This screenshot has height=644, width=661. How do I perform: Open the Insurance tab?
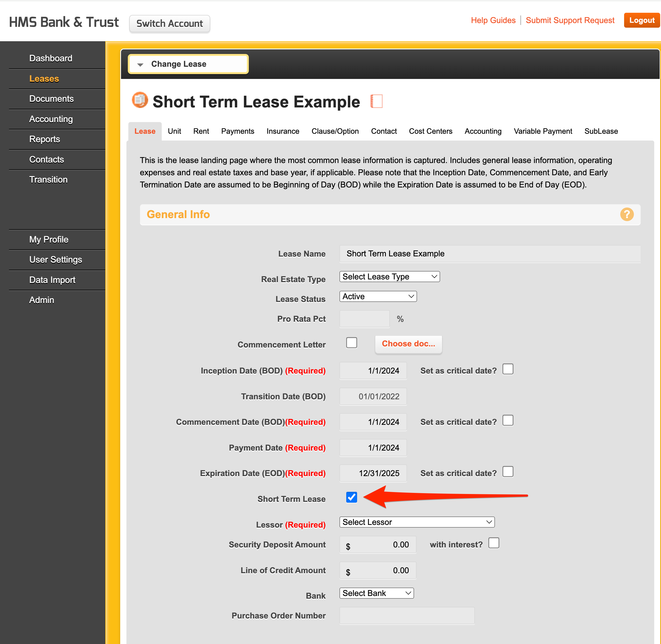coord(283,131)
